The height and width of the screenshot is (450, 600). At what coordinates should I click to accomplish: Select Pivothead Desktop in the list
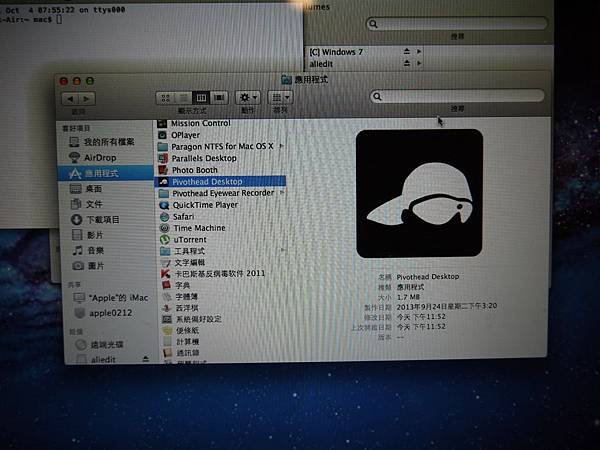tap(220, 181)
